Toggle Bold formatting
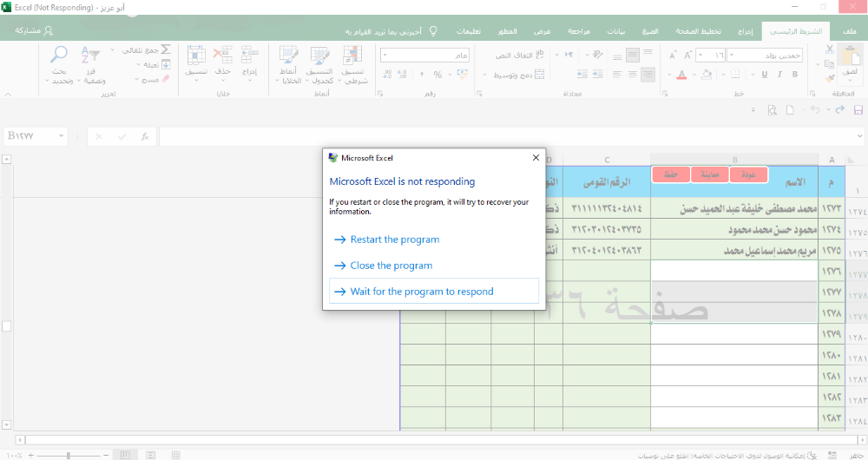The width and height of the screenshot is (868, 460). click(x=795, y=74)
